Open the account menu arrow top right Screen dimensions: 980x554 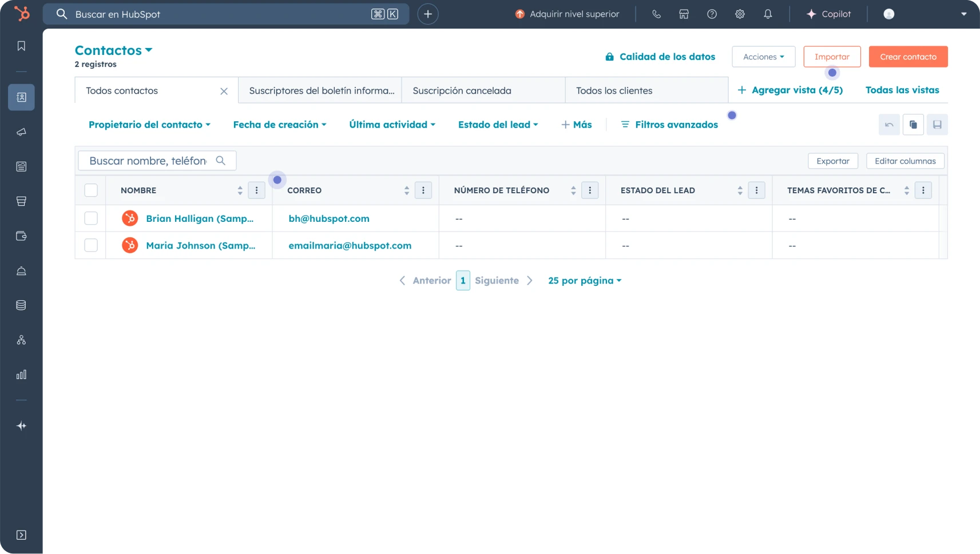point(963,14)
